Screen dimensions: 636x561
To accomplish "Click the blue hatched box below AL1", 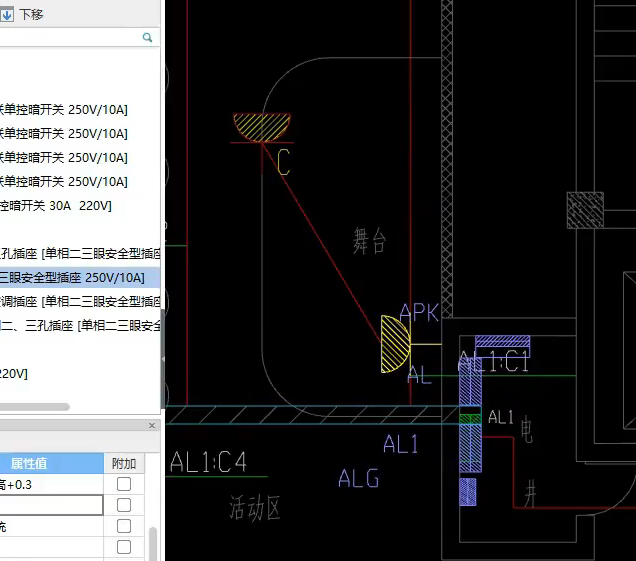I will 467,491.
